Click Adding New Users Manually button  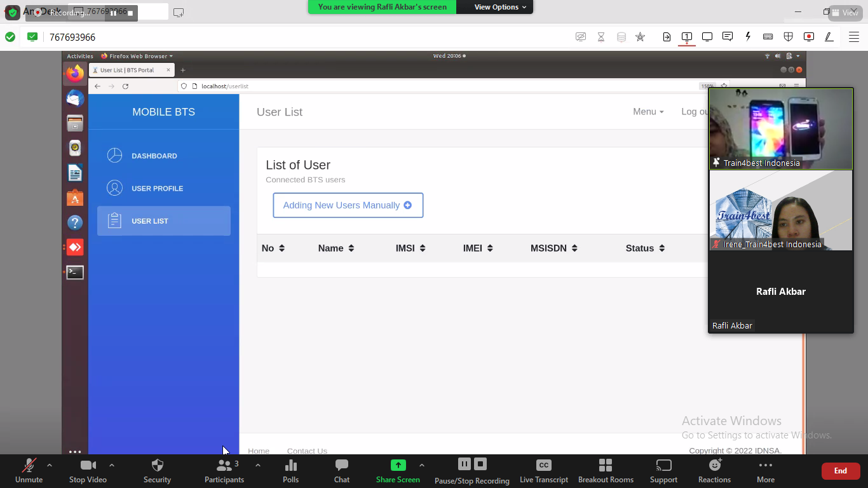(x=348, y=205)
